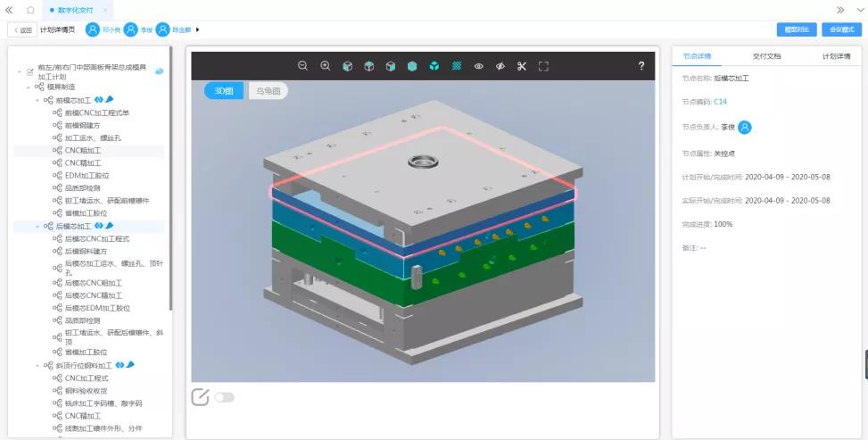Activate the scissors section-cut tool

(522, 67)
